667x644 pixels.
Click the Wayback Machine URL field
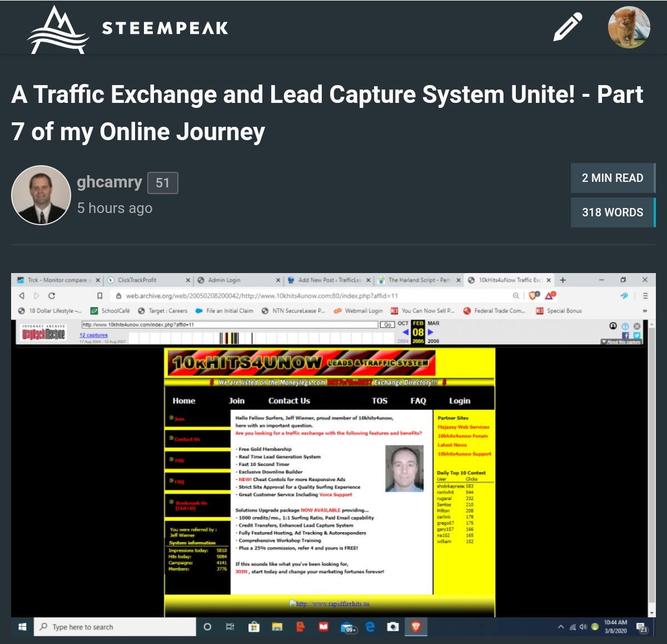point(230,324)
